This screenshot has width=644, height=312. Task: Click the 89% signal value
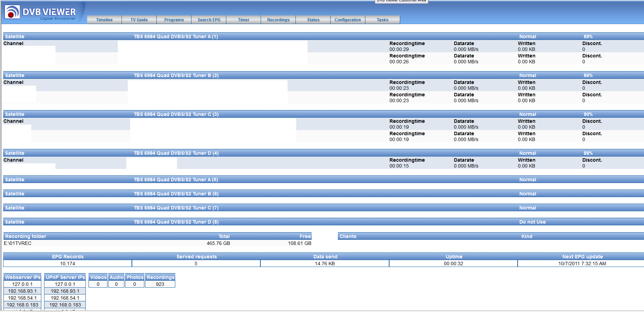[588, 36]
